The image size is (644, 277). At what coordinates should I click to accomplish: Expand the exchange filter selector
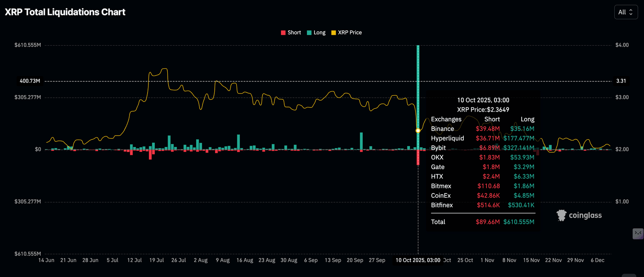pyautogui.click(x=626, y=12)
